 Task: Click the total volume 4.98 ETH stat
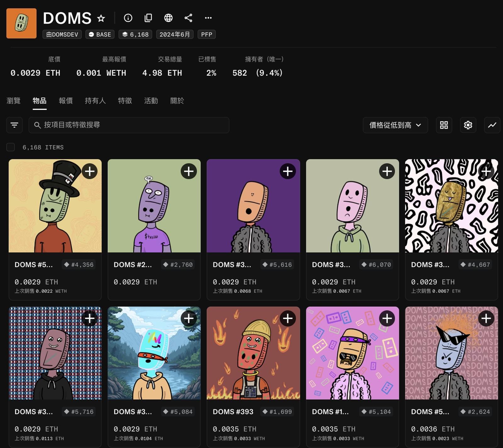[x=162, y=73]
